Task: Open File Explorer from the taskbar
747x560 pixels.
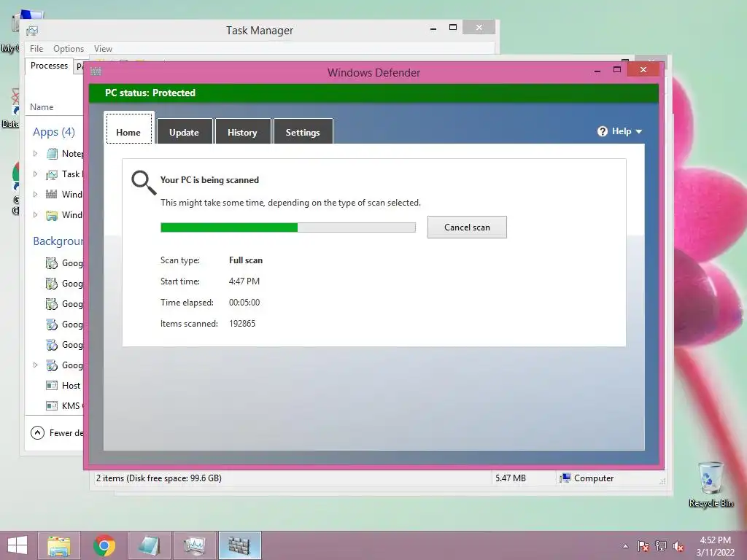Action: pos(59,545)
